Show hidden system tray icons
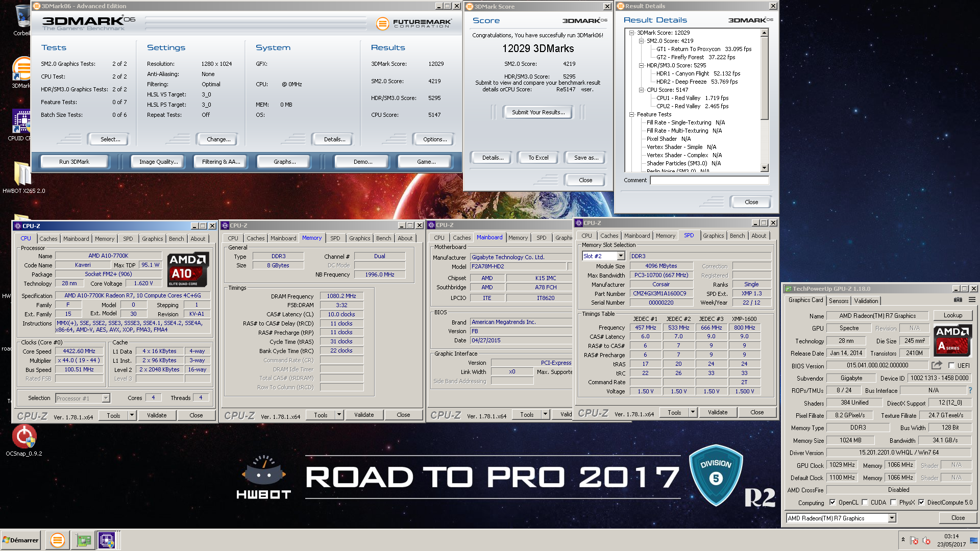Image resolution: width=980 pixels, height=551 pixels. point(903,540)
